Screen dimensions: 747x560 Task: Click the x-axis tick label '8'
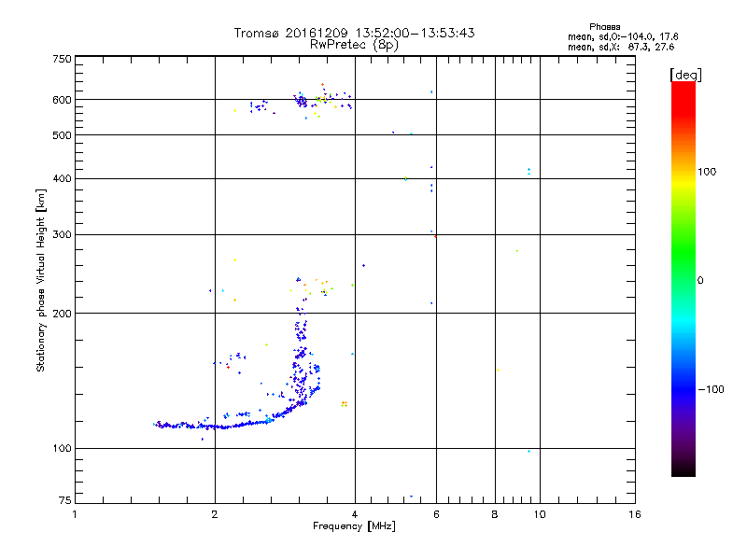(x=495, y=514)
